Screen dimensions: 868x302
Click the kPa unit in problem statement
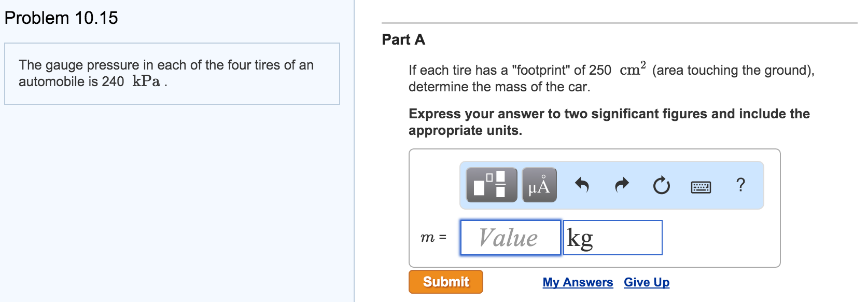point(146,81)
